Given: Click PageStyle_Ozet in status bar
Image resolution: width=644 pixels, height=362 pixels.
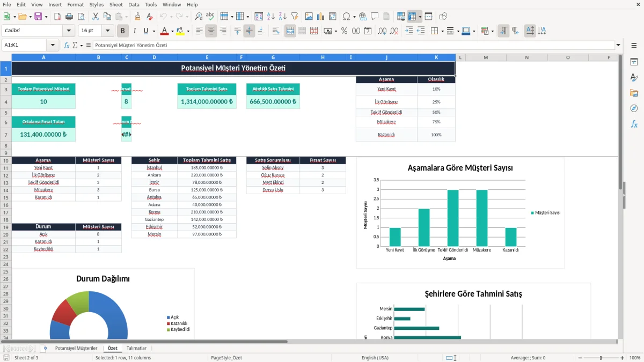Looking at the screenshot, I should click(x=226, y=358).
